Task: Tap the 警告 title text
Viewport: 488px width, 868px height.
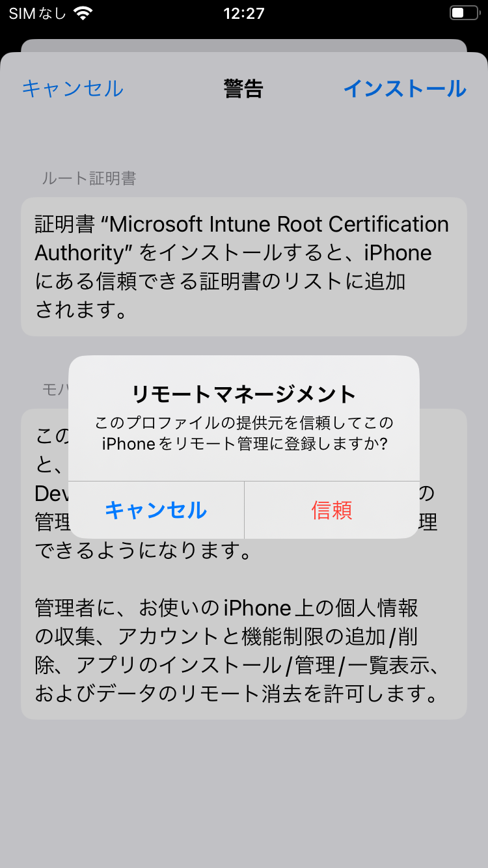Action: (x=243, y=88)
